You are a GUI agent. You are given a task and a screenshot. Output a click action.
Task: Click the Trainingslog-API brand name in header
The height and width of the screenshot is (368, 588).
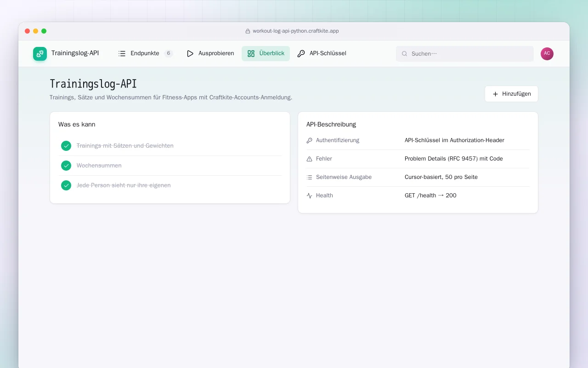tap(75, 53)
